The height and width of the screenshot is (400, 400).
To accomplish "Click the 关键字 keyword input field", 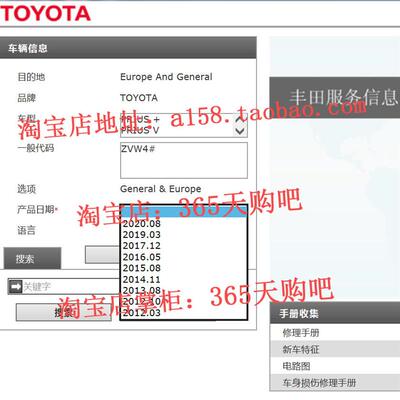I will 71,287.
